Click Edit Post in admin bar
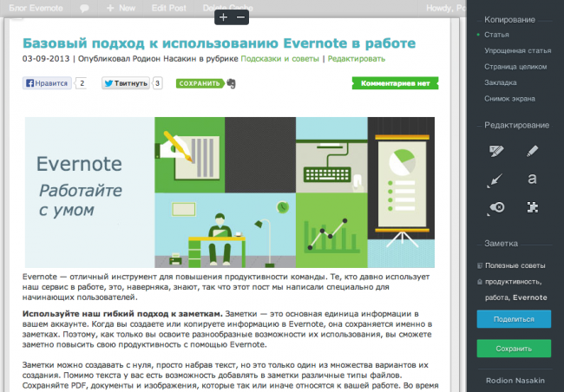Viewport: 564px width, 392px height. 168,9
